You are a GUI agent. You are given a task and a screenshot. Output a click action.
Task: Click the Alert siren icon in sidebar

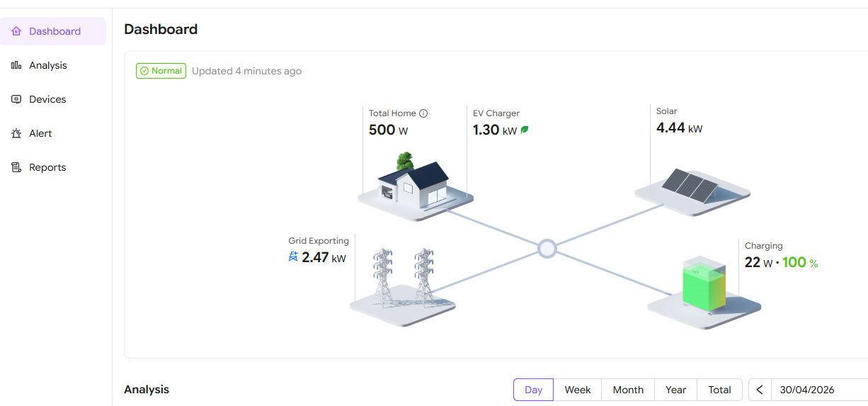pyautogui.click(x=16, y=133)
